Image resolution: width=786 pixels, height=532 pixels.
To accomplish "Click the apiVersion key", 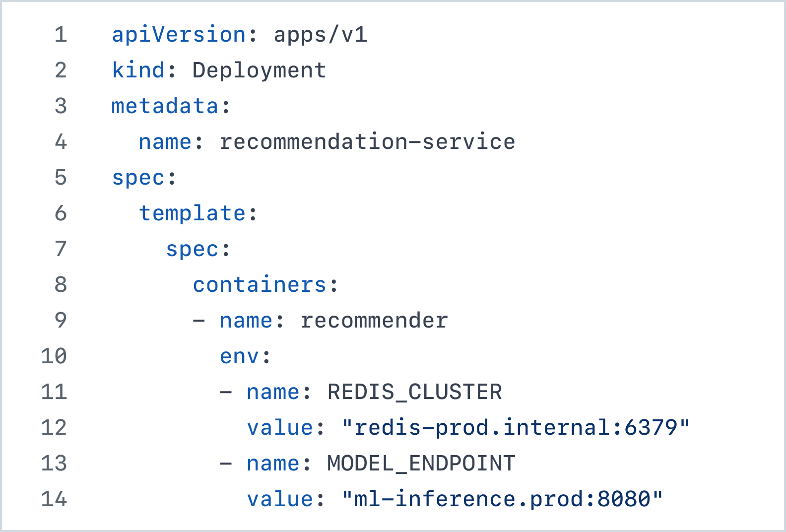I will coord(179,35).
